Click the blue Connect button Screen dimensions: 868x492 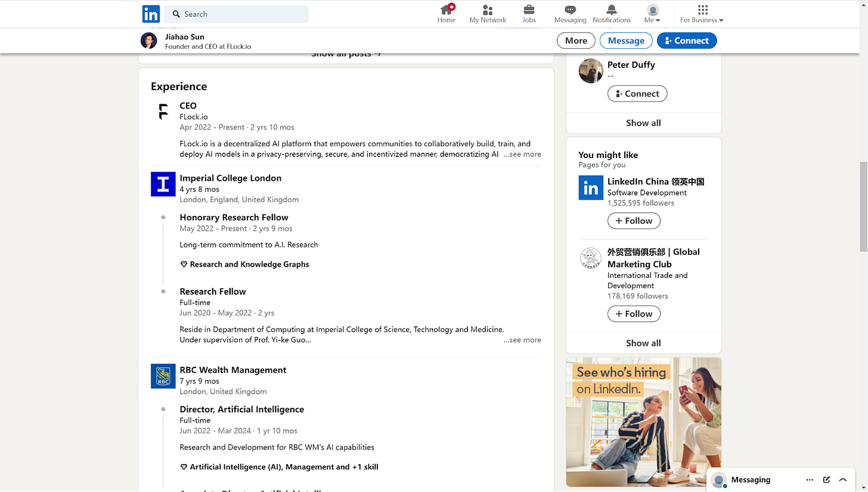(687, 41)
